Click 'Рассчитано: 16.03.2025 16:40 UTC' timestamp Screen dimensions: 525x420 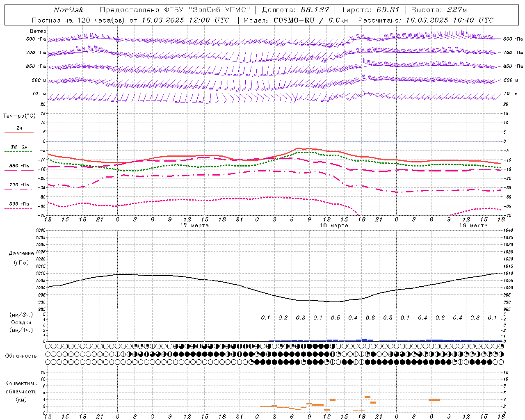pyautogui.click(x=426, y=20)
